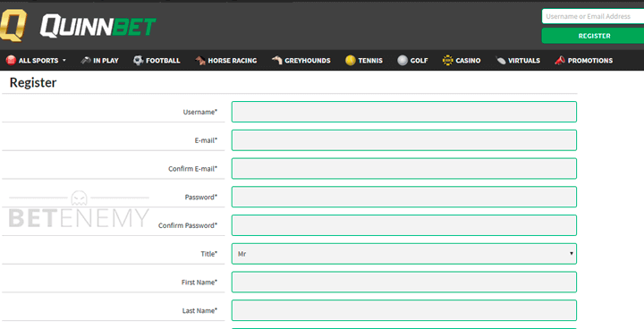Click the In Play whistle icon
The width and height of the screenshot is (644, 329).
click(x=86, y=61)
